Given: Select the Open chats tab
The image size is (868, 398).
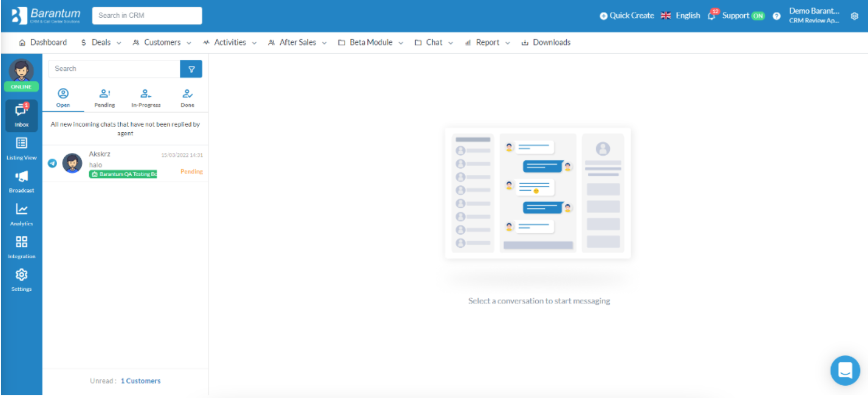Looking at the screenshot, I should coord(63,98).
